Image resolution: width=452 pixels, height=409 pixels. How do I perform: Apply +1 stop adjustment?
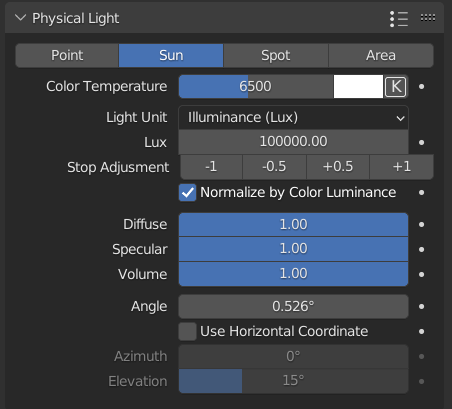tap(402, 166)
